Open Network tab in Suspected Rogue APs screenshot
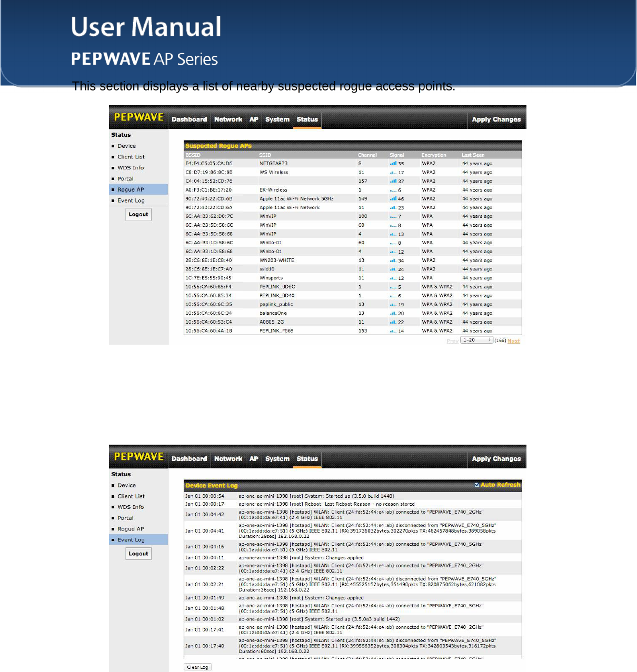 pyautogui.click(x=228, y=119)
